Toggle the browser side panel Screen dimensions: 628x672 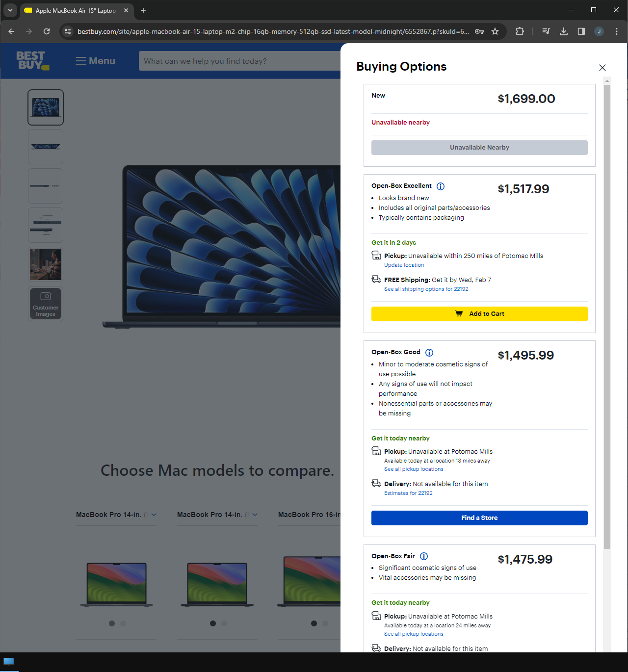click(581, 31)
